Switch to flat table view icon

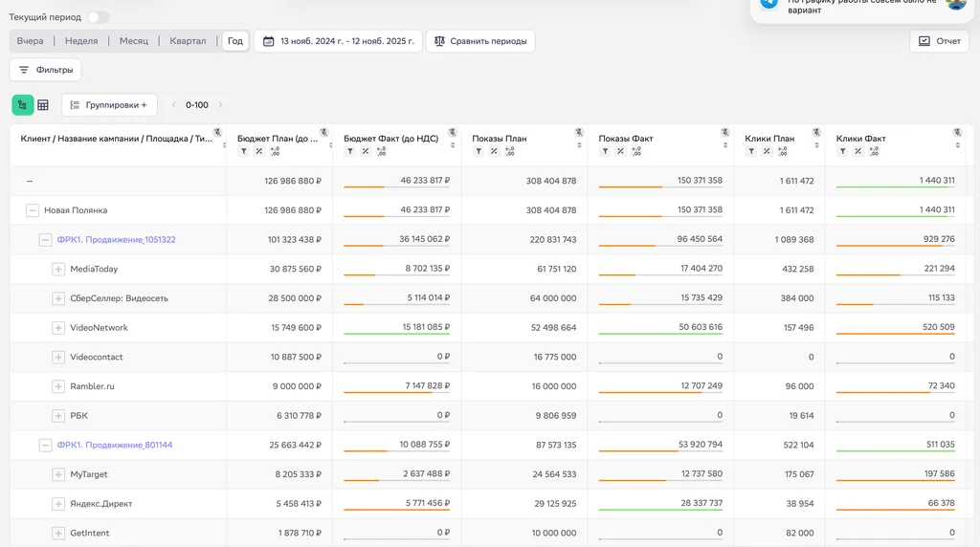[43, 105]
